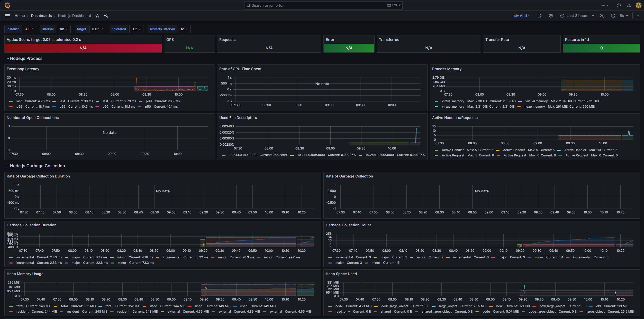644x319 pixels.
Task: Go to Home breadcrumb
Action: click(x=20, y=16)
